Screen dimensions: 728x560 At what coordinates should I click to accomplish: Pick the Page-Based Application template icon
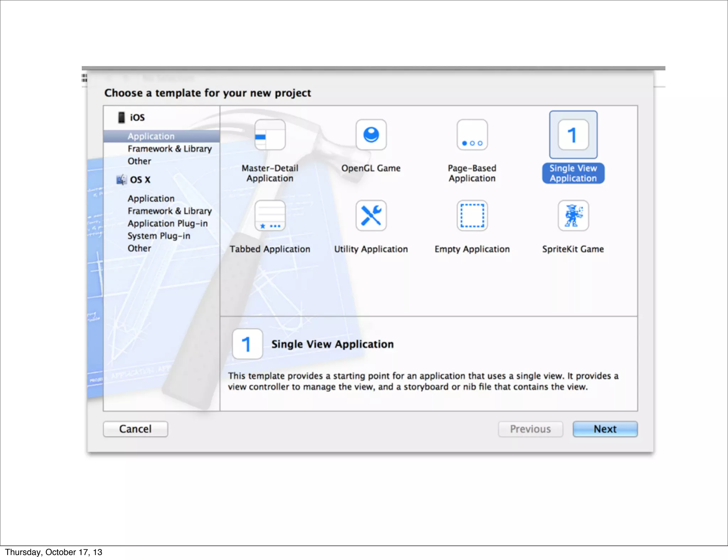(472, 135)
